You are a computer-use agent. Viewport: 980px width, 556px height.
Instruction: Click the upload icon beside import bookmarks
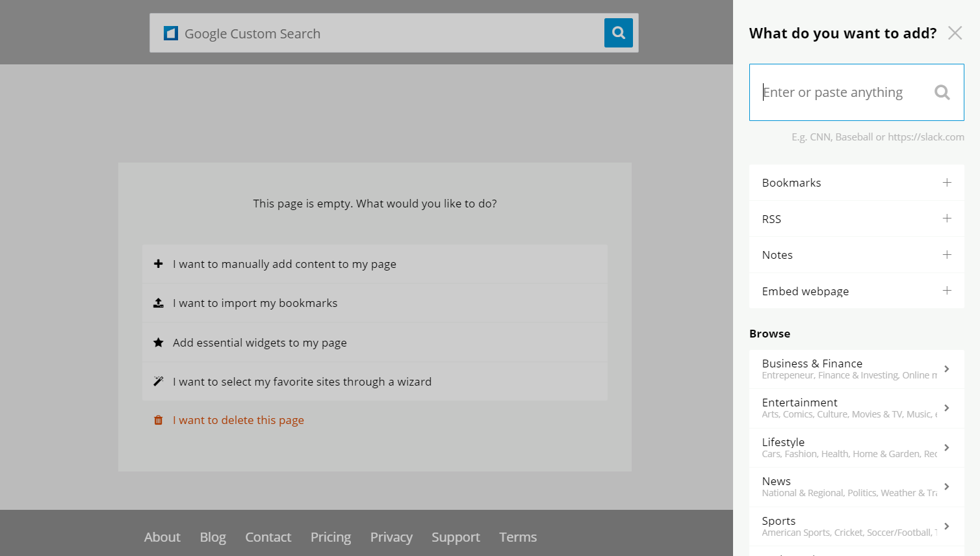159,302
